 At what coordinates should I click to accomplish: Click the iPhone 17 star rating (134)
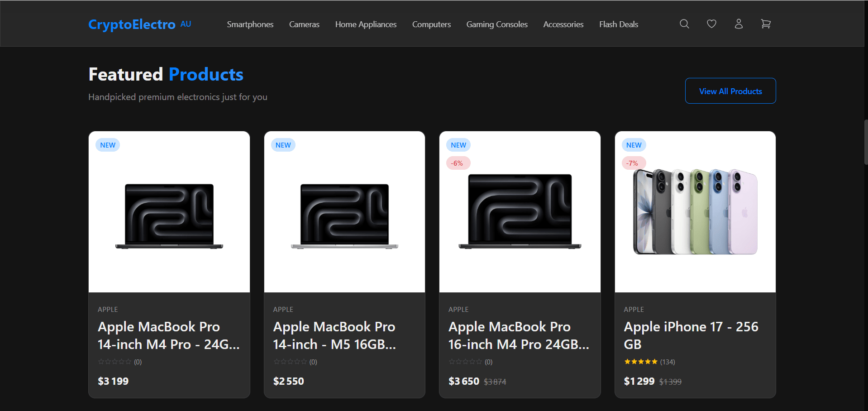pyautogui.click(x=649, y=362)
